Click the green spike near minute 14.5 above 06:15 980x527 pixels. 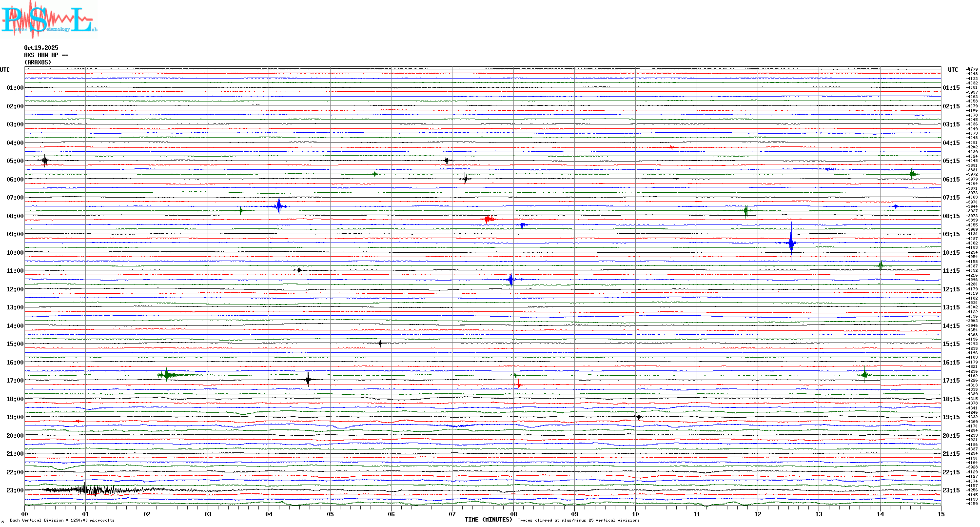(x=912, y=174)
